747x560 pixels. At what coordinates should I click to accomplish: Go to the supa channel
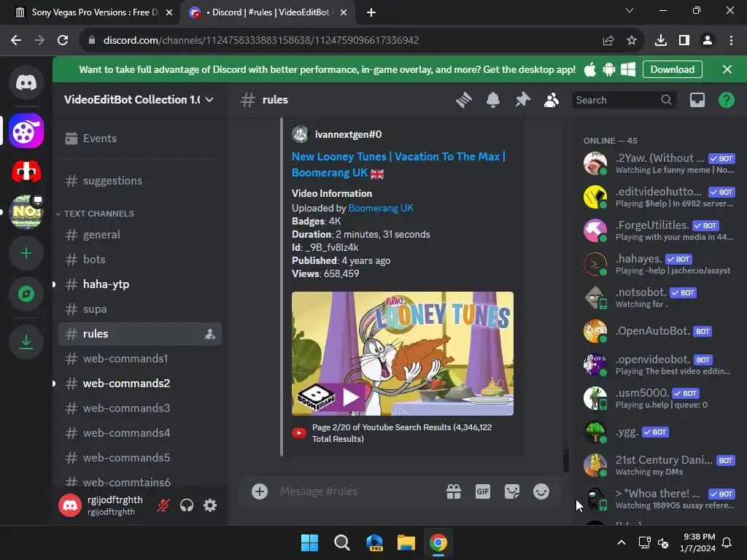(139, 309)
